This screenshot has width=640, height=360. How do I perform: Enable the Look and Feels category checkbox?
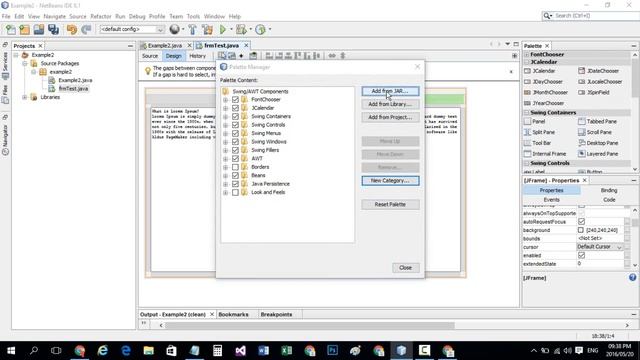click(236, 192)
